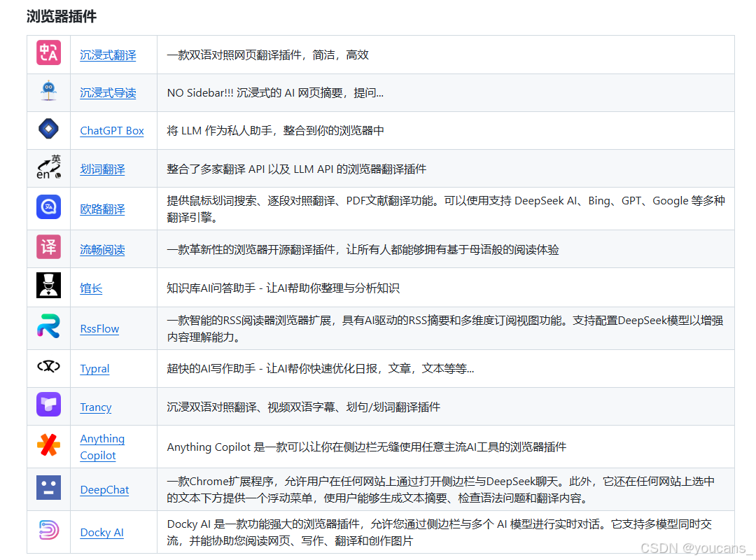
Task: Follow the Anything Copilot link
Action: 102,447
